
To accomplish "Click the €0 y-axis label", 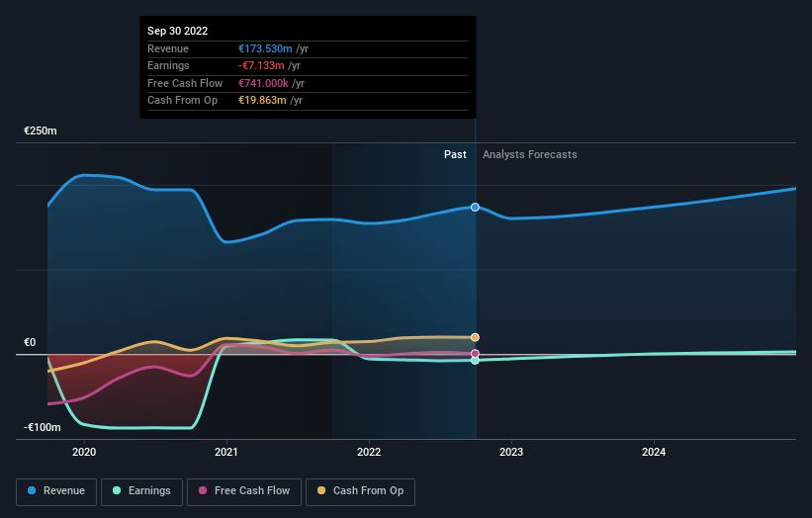I will tap(30, 343).
